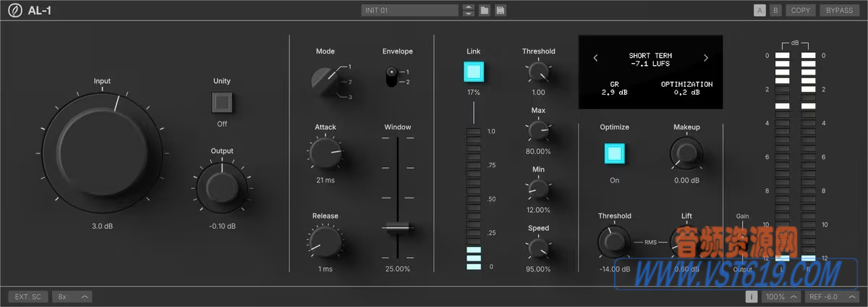868x307 pixels.
Task: Open the REF -6.0 reference dropdown
Action: coord(832,297)
